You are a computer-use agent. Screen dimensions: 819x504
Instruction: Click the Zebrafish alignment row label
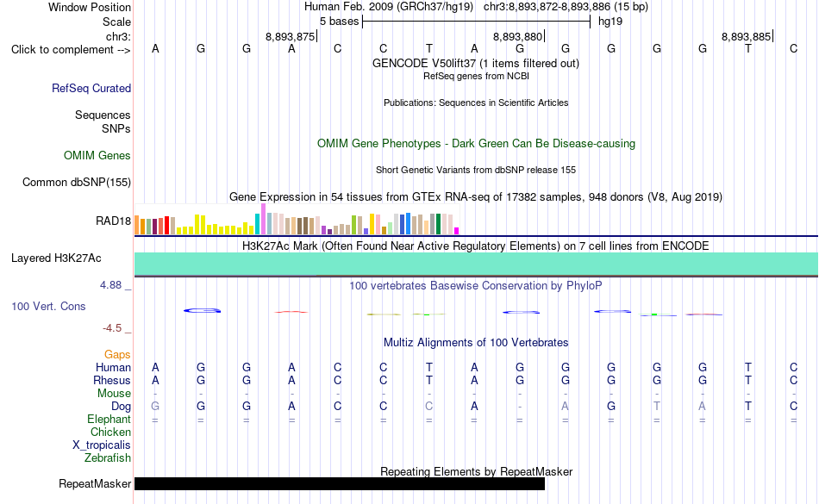click(108, 458)
